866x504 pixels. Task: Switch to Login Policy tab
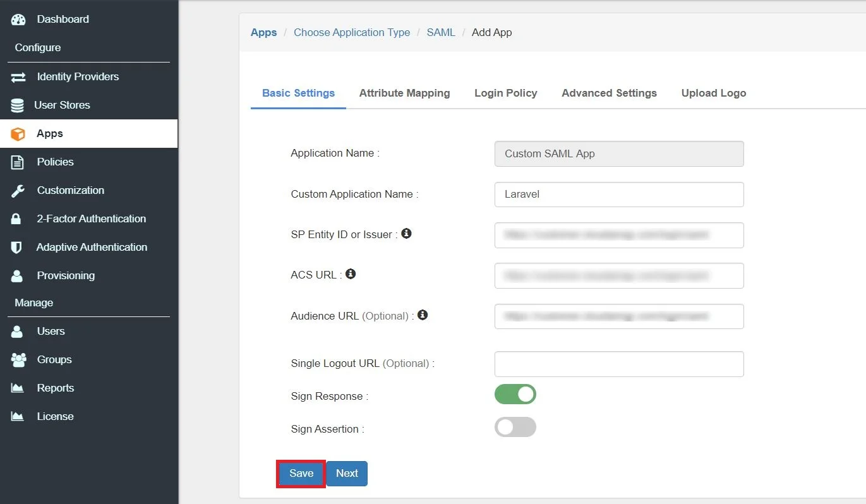click(506, 93)
